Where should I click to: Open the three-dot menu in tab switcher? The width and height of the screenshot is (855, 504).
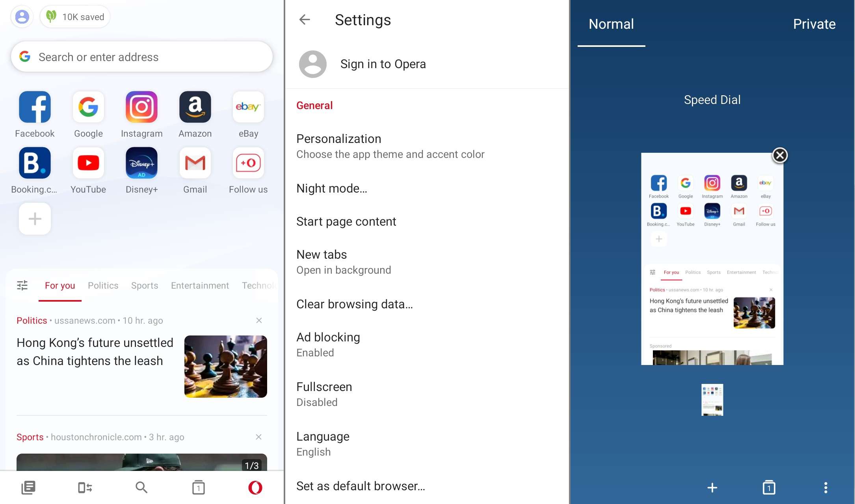825,488
